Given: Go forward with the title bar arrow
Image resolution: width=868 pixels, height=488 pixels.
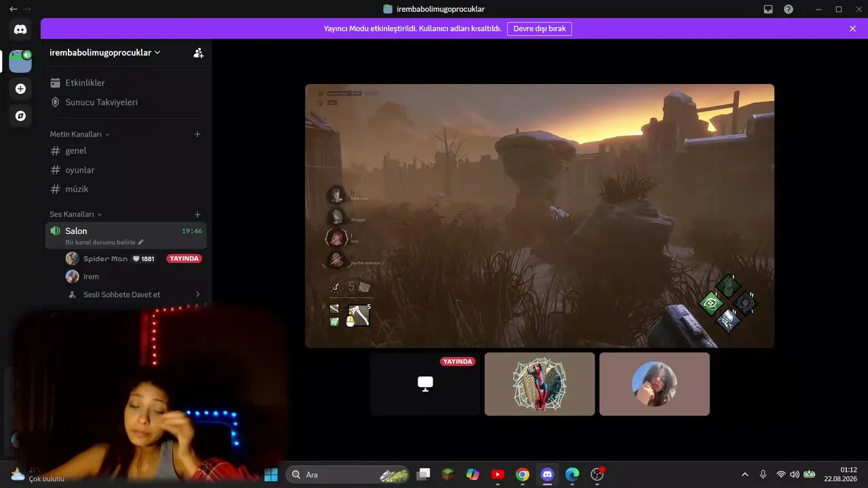Looking at the screenshot, I should [x=27, y=9].
